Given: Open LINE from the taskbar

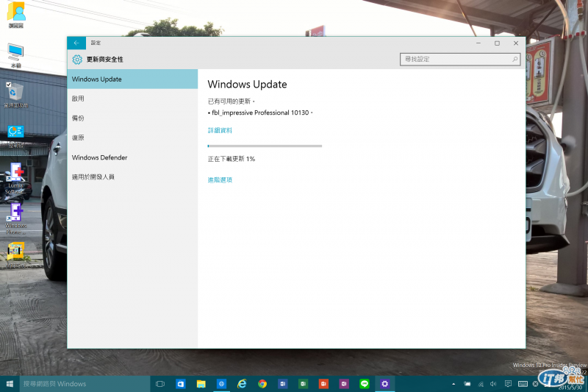Looking at the screenshot, I should point(364,384).
